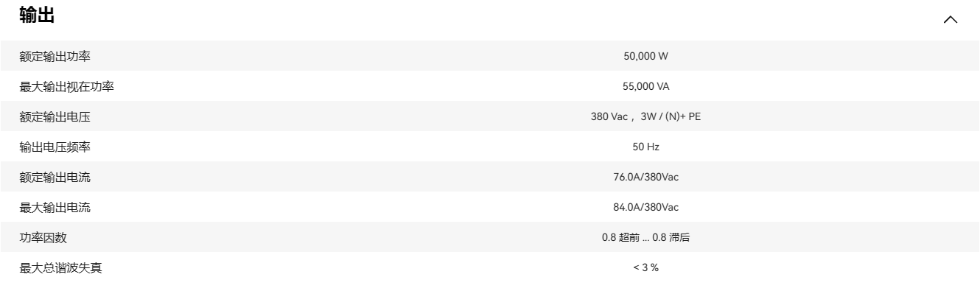The width and height of the screenshot is (980, 291).
Task: Click the shaded 功率因数 table row
Action: point(490,238)
